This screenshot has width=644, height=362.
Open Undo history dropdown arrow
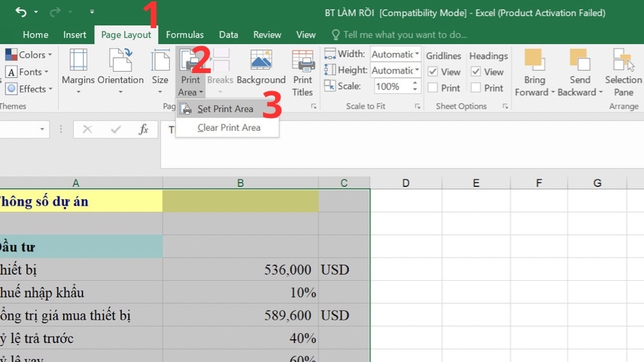[36, 12]
